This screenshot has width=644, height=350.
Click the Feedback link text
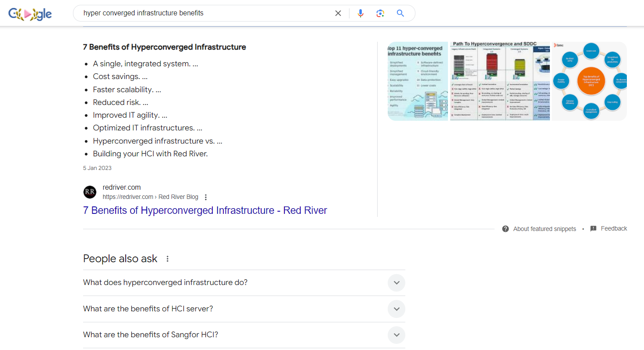tap(614, 228)
